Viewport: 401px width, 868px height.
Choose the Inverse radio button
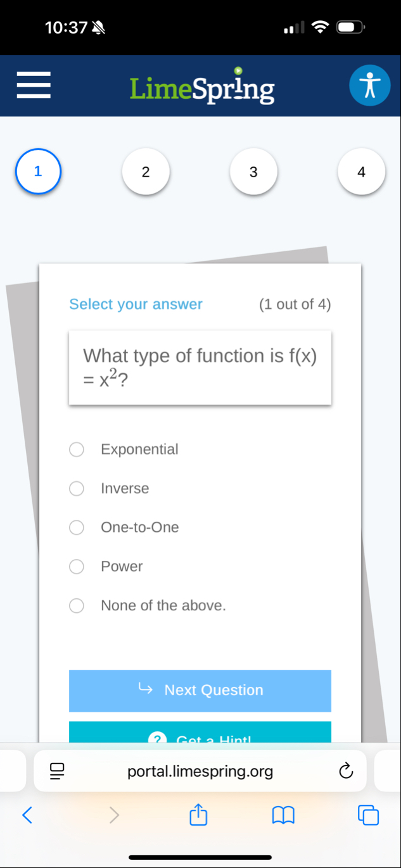point(77,489)
